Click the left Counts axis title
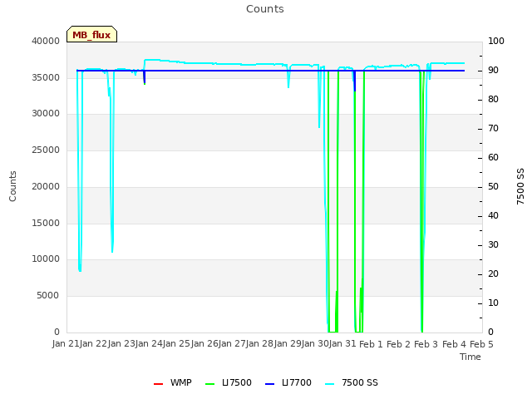 pos(12,186)
